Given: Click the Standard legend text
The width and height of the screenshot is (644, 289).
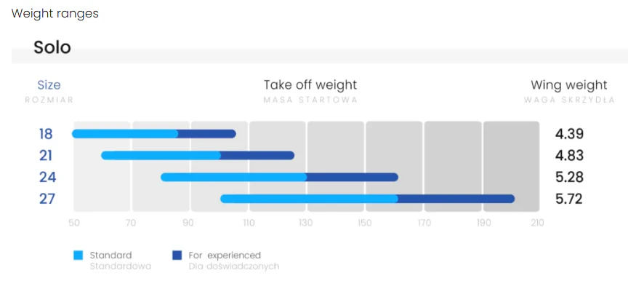Looking at the screenshot, I should [x=111, y=256].
